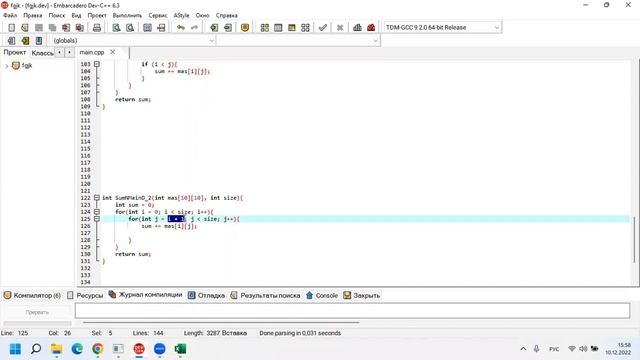Click the right panel-tab scroll arrow
Image resolution: width=640 pixels, height=360 pixels.
(x=69, y=52)
